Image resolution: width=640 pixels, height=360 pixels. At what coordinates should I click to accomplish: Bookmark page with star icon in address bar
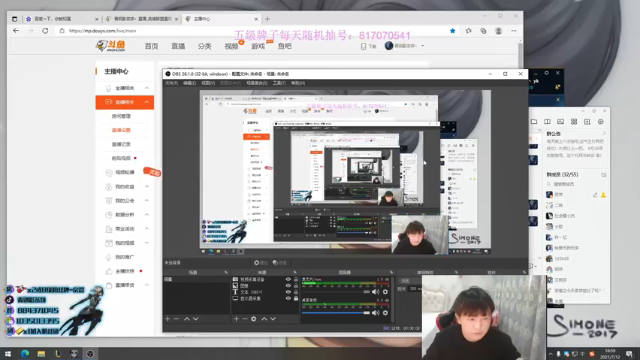click(453, 31)
